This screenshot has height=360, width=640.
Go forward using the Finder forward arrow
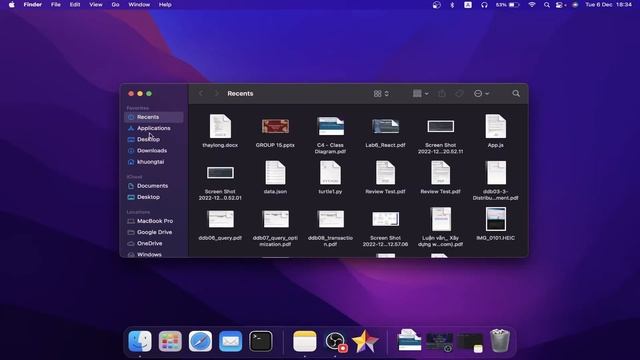coord(216,93)
